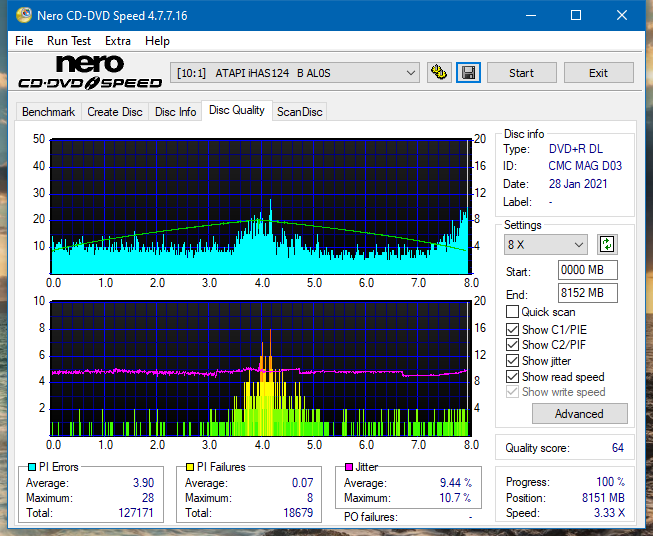
Task: Click the PI Errors total 127171
Action: pyautogui.click(x=136, y=513)
